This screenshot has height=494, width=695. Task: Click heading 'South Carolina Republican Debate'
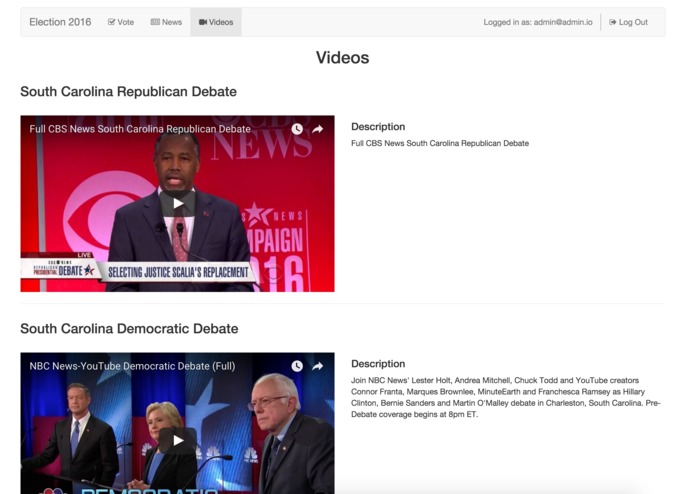[x=129, y=92]
